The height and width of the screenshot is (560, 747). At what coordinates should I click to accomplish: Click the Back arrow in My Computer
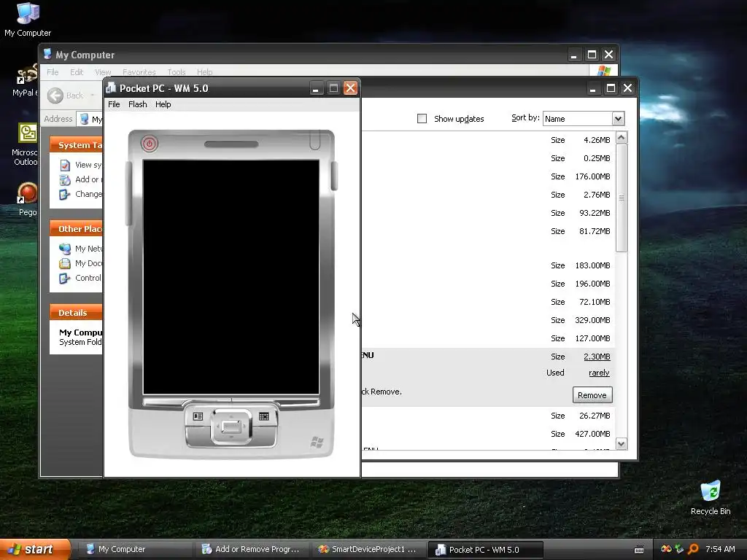click(55, 96)
